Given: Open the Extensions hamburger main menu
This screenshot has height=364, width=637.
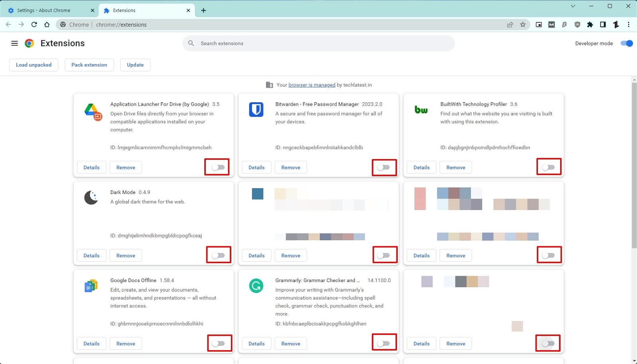Looking at the screenshot, I should click(14, 43).
